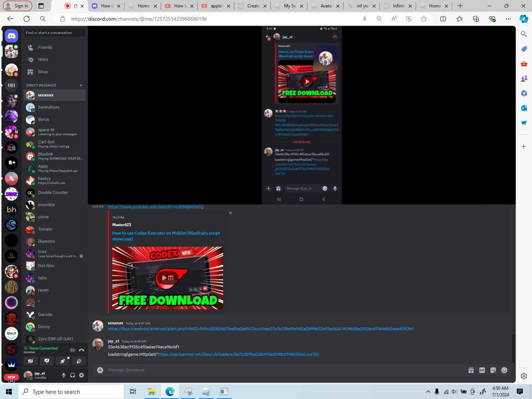Open the Friends page
Viewport: 532px width, 399px height.
[x=55, y=47]
